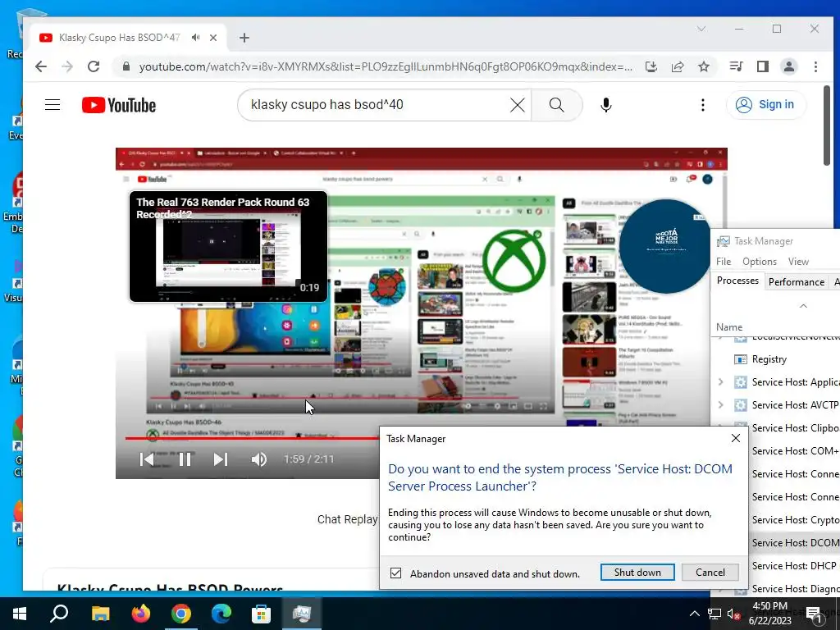Screen dimensions: 840x630
Task: Play the previous video in playlist
Action: [147, 459]
